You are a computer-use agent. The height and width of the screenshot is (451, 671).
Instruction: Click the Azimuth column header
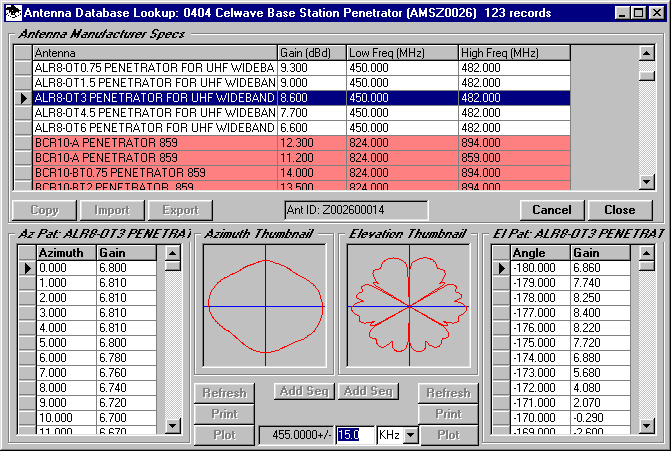(x=66, y=253)
